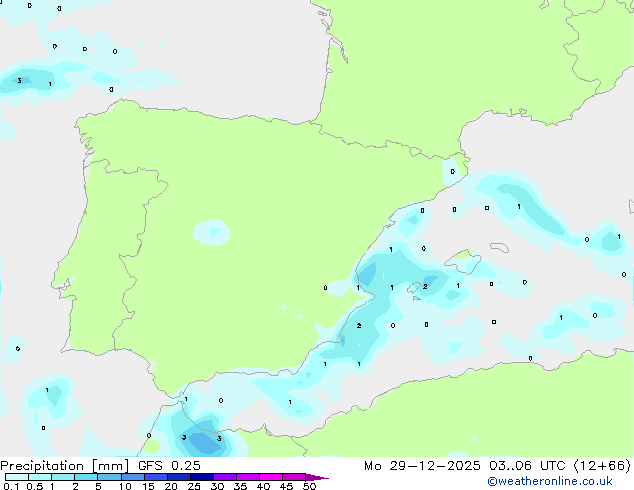Select the 15–20 mm legend swatch
The height and width of the screenshot is (490, 634).
click(156, 477)
